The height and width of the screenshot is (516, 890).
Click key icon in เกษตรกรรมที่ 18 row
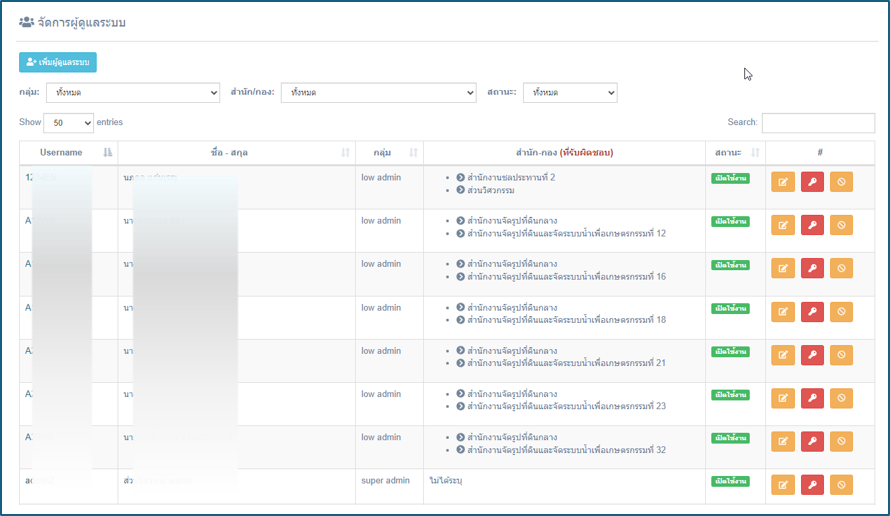[812, 312]
